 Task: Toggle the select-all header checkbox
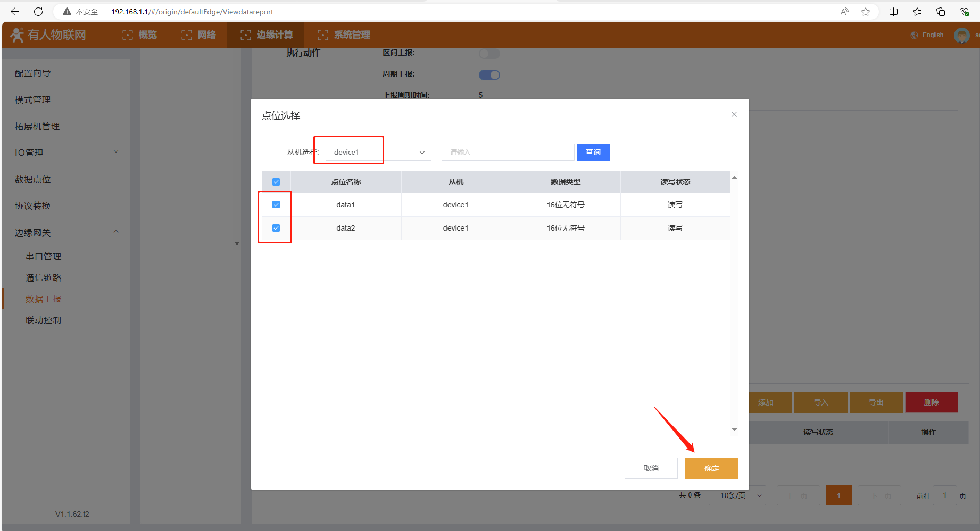click(276, 182)
